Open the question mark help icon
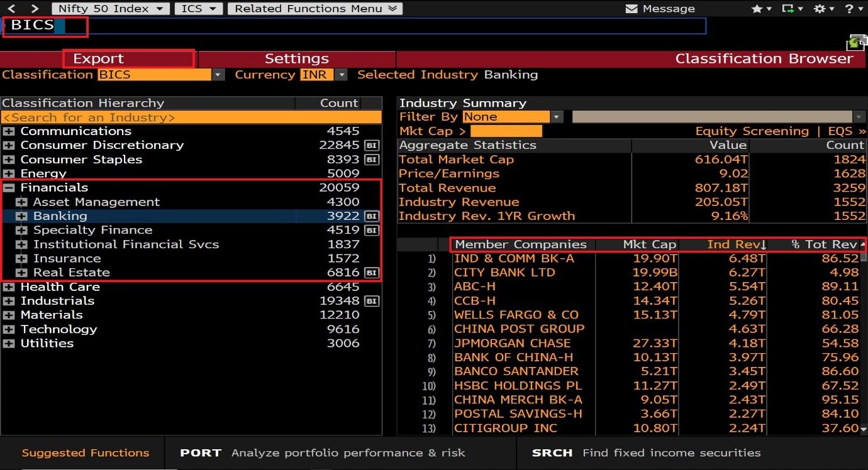Viewport: 868px width, 470px height. pyautogui.click(x=850, y=9)
